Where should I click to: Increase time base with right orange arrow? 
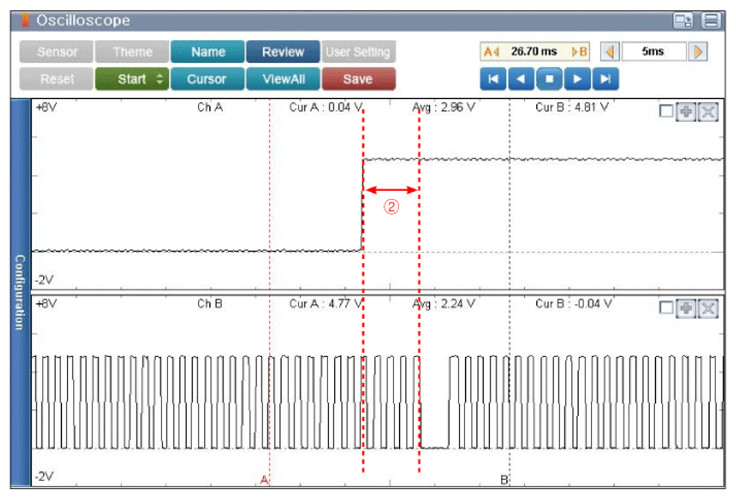pos(698,52)
